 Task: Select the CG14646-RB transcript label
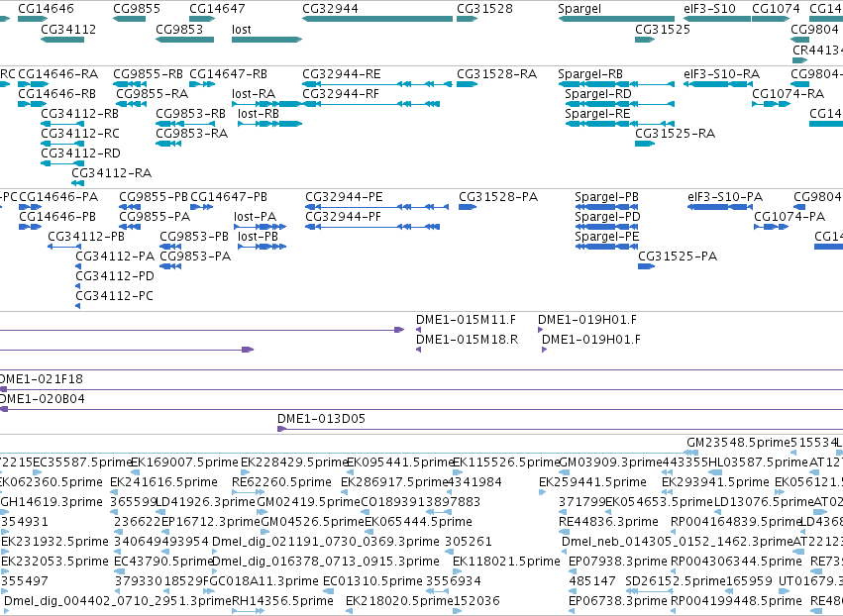click(57, 93)
